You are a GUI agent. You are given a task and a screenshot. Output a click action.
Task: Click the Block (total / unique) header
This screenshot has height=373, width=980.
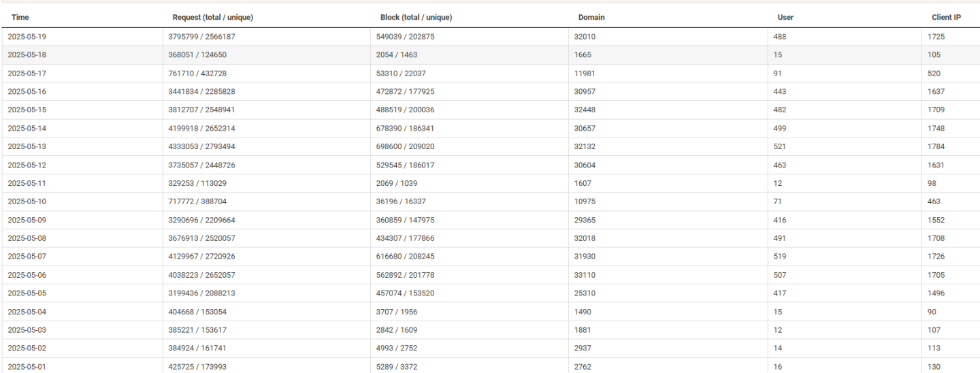pyautogui.click(x=416, y=17)
